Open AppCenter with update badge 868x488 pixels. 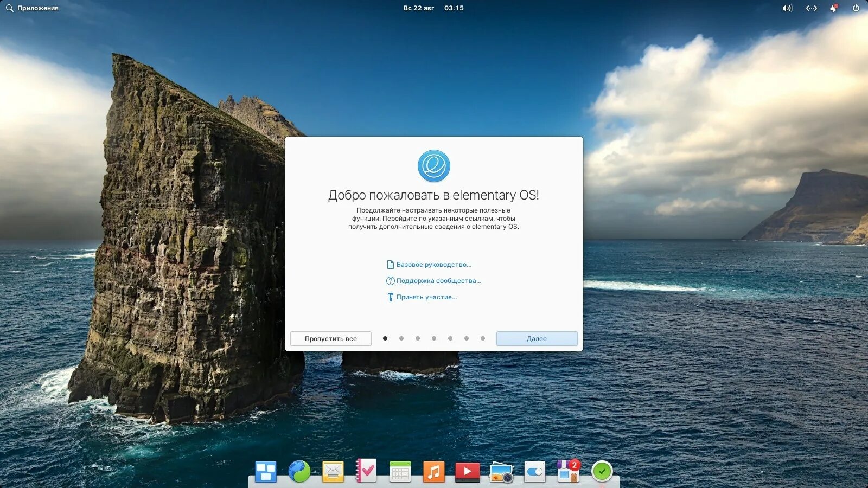(x=568, y=471)
